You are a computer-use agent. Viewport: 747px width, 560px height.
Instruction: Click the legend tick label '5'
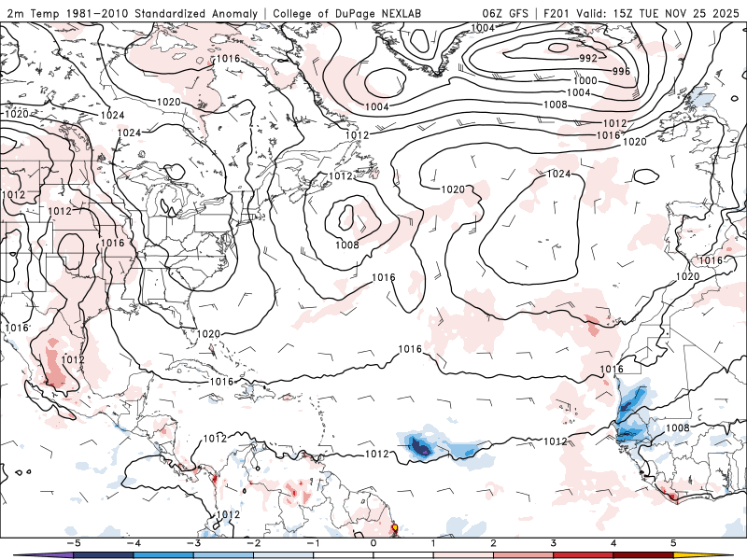(673, 543)
